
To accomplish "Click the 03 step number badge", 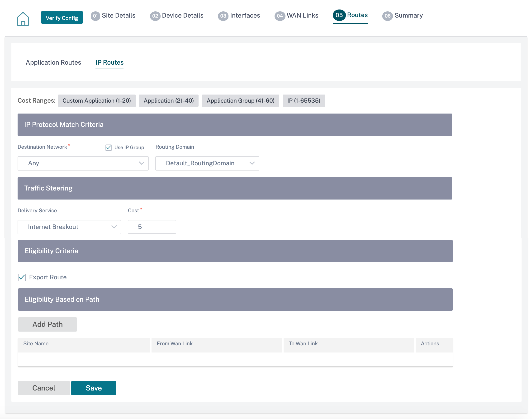I will 223,16.
